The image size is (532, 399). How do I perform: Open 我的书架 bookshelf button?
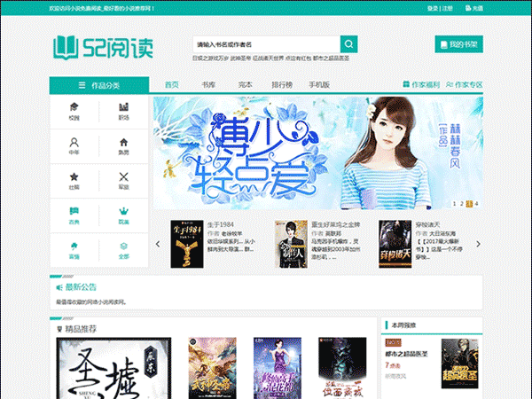458,43
